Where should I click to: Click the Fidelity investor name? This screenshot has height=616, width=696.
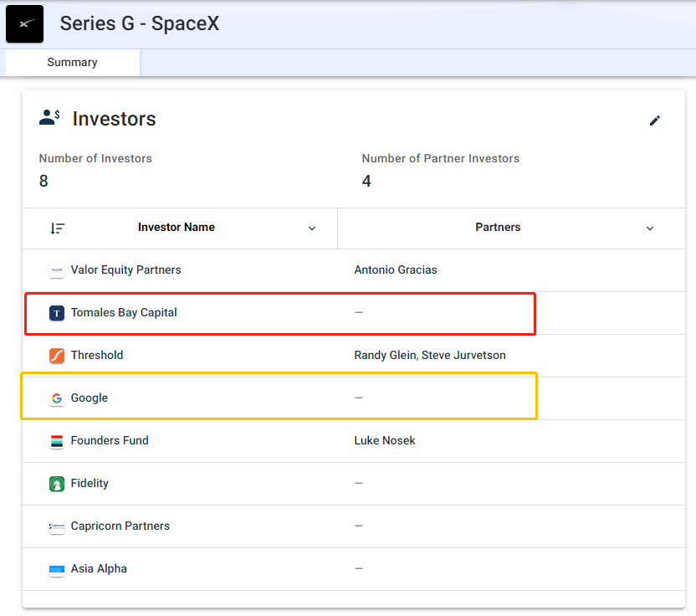click(90, 484)
